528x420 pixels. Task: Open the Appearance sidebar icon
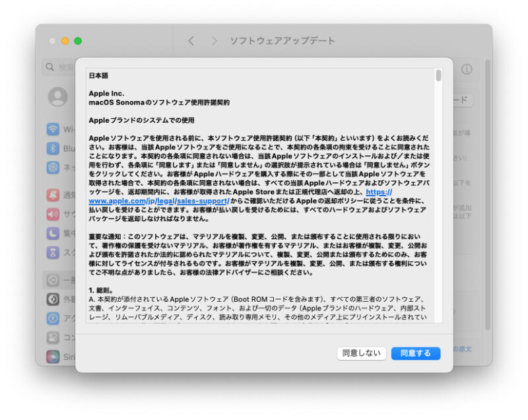pos(53,299)
